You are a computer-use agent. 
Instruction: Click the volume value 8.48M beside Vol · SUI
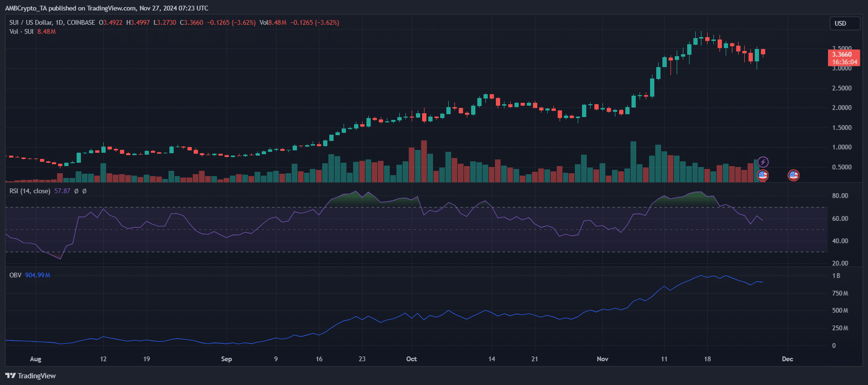coord(47,31)
